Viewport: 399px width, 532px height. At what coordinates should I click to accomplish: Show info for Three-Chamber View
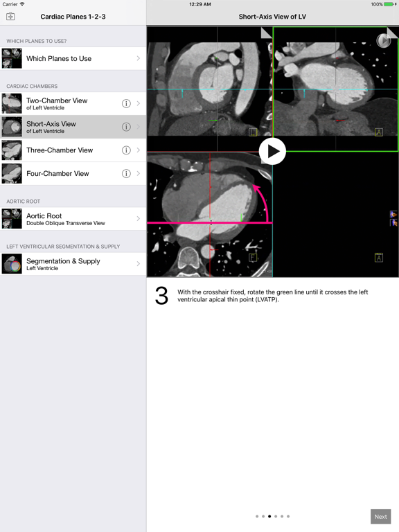pos(126,150)
